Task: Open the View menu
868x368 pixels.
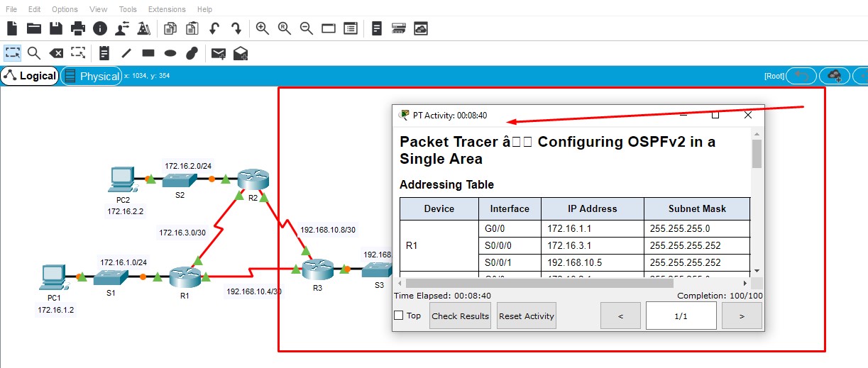Action: (x=99, y=9)
